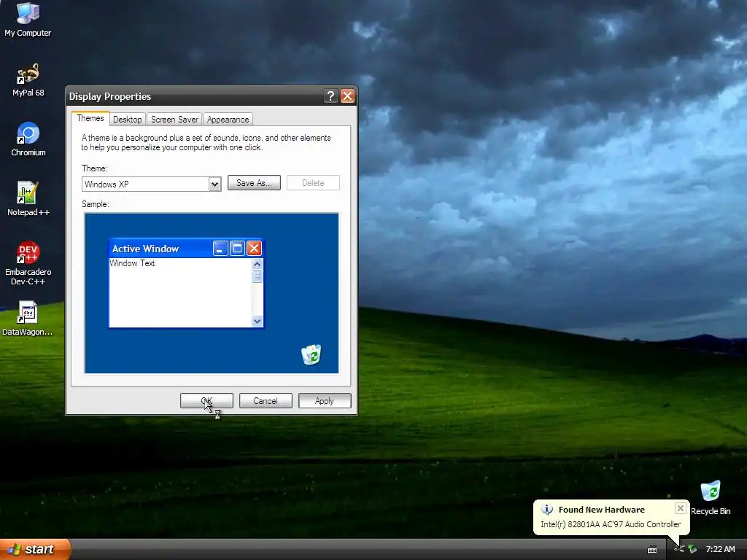Viewport: 747px width, 560px height.
Task: Confirm with the OK button
Action: coord(206,401)
